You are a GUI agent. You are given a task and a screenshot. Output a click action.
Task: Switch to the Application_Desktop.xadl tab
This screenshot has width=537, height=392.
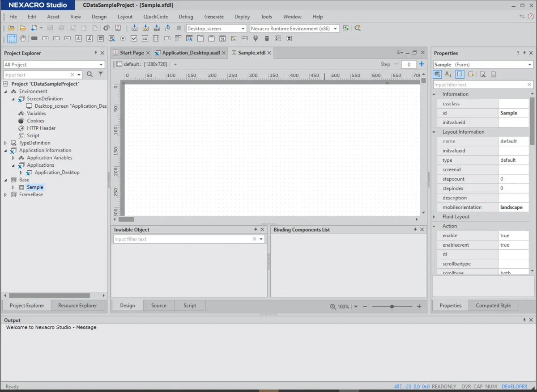tap(191, 53)
